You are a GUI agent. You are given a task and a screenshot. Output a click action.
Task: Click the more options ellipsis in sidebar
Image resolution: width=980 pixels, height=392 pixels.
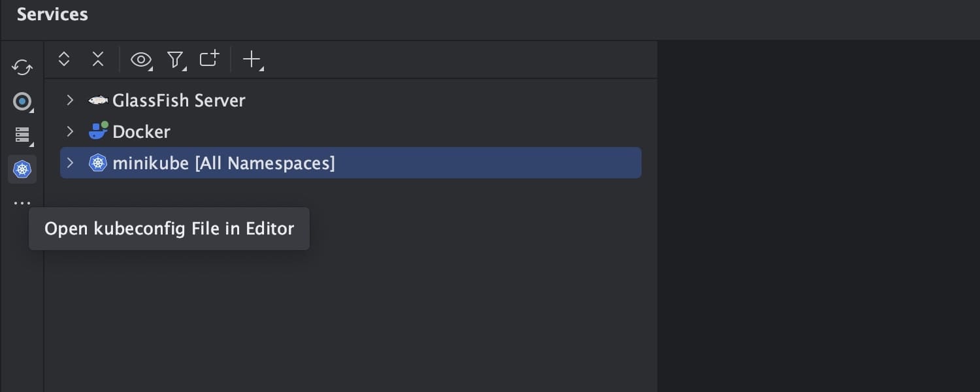pyautogui.click(x=22, y=203)
